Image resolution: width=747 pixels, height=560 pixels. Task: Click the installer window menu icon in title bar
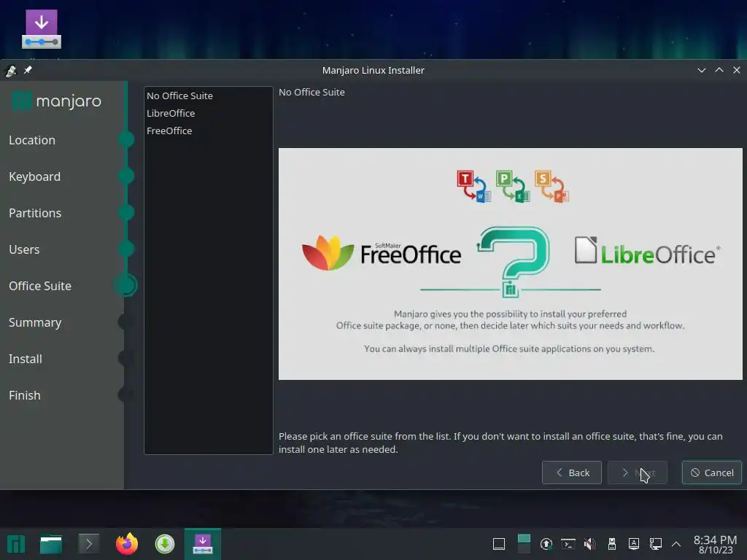pyautogui.click(x=10, y=71)
